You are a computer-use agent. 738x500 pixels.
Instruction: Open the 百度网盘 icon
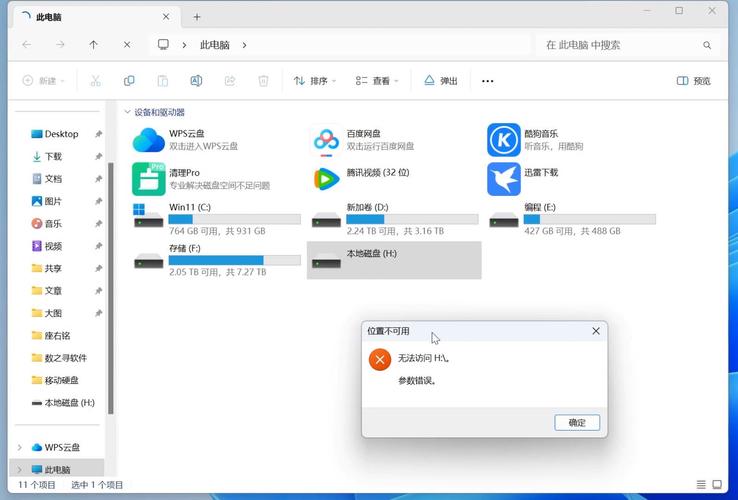coord(326,140)
